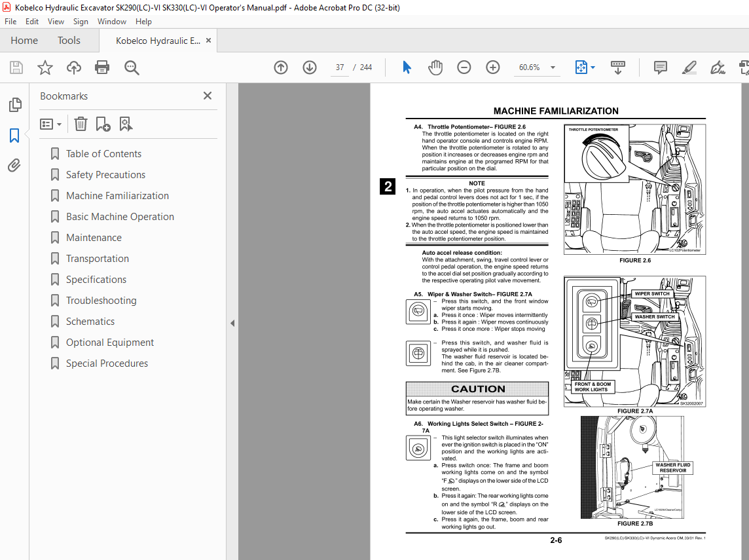Jump to Safety Precautions bookmark
The image size is (749, 560).
(x=105, y=175)
